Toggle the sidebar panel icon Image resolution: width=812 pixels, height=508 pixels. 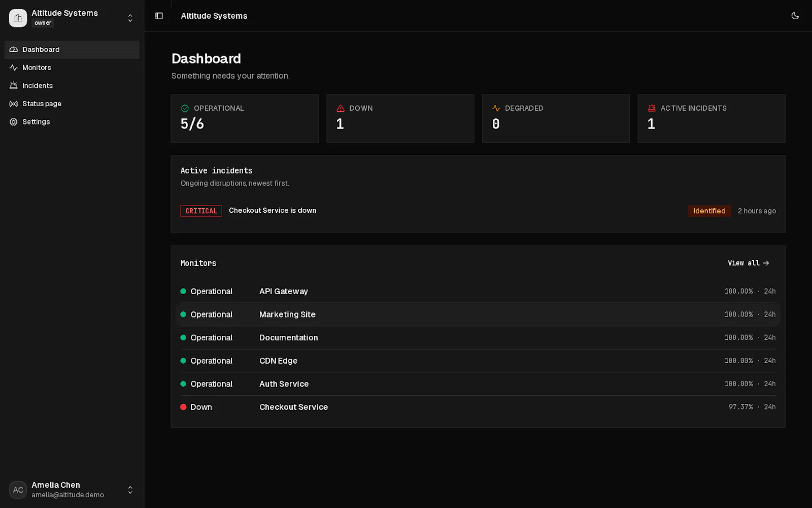pos(159,16)
